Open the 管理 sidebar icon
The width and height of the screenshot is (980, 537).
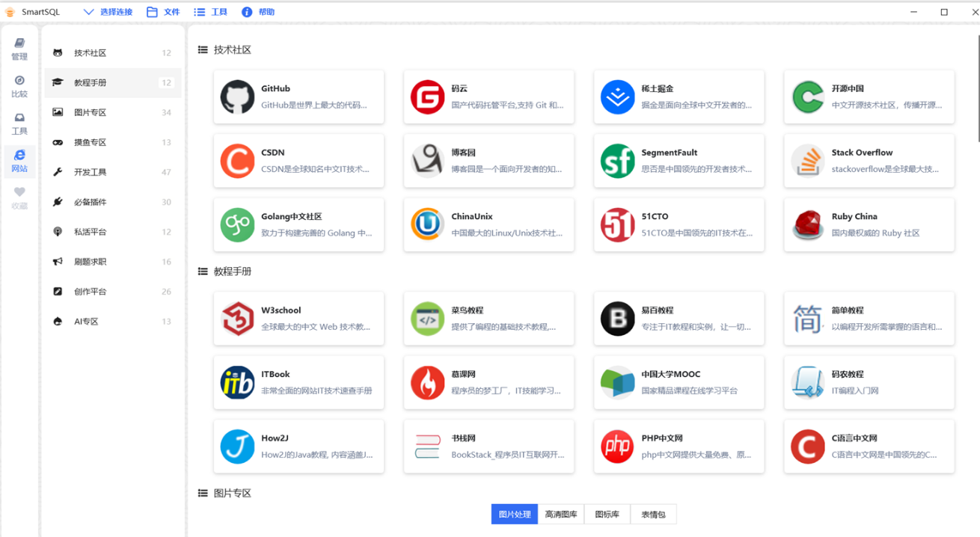[x=19, y=49]
